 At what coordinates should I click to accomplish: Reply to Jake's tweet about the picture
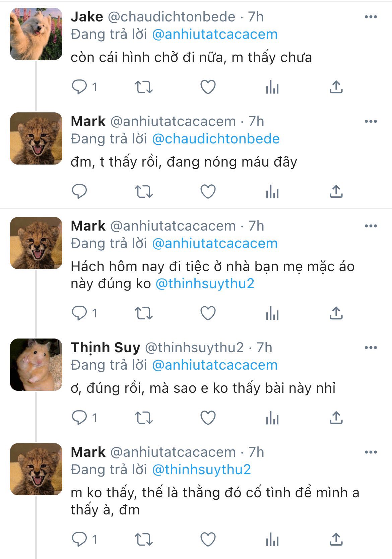80,87
